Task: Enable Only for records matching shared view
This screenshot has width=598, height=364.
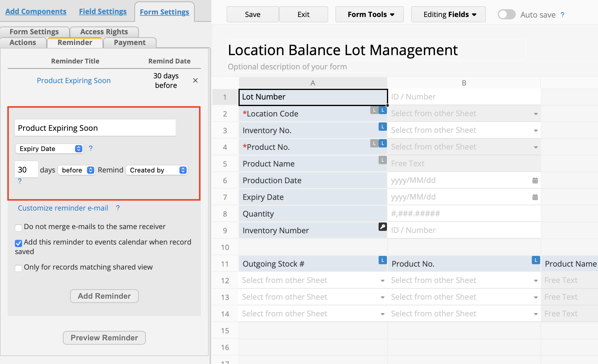Action: point(18,268)
